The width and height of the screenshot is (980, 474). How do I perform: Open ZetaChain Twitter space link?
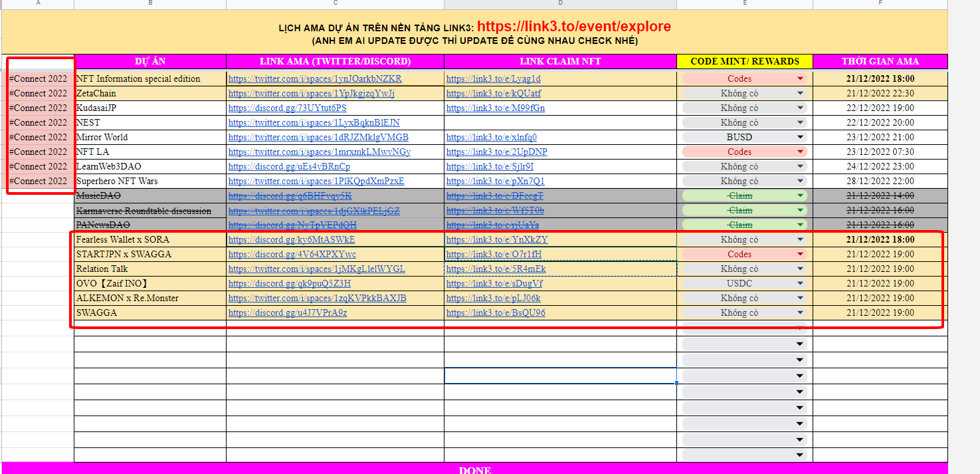312,93
